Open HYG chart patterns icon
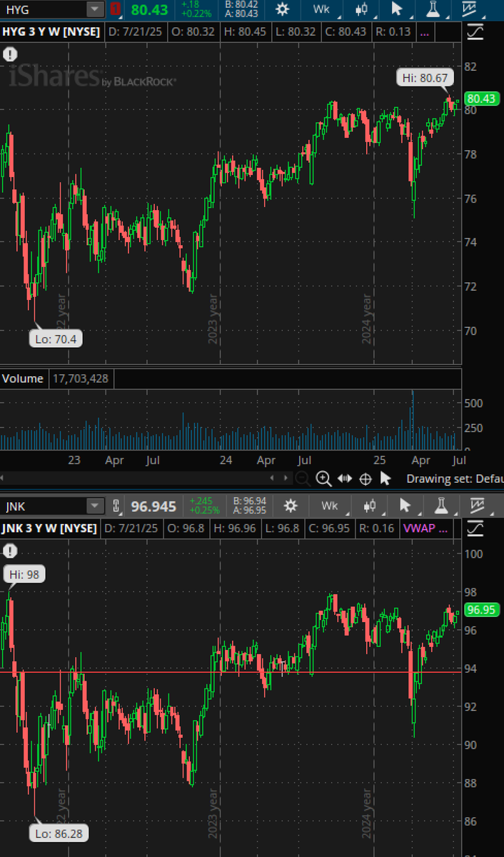504x857 pixels. 469,9
